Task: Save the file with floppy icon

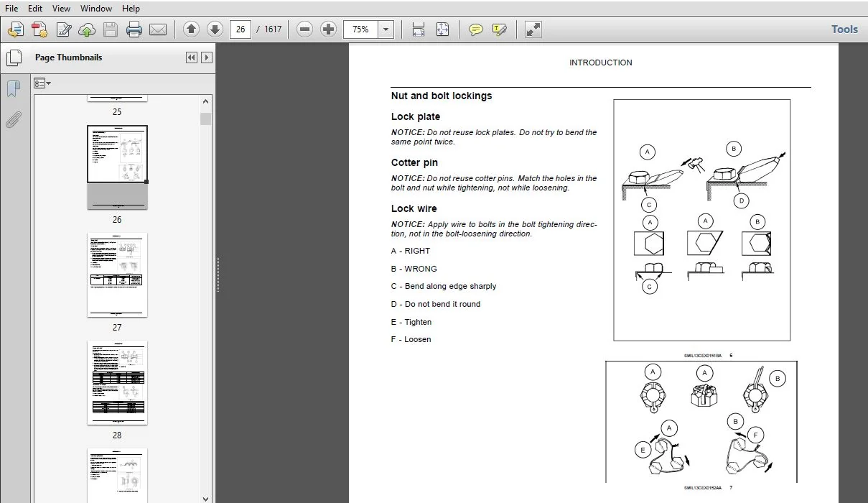Action: point(111,29)
